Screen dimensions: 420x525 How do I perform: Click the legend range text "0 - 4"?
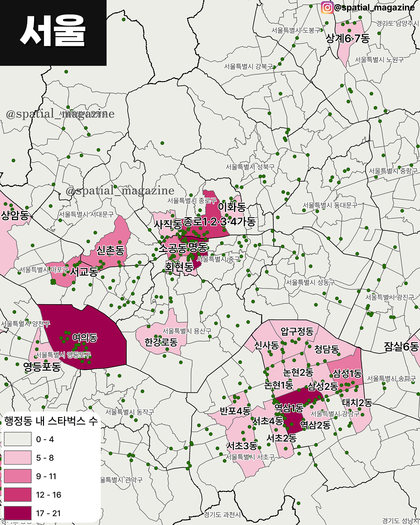(x=45, y=439)
